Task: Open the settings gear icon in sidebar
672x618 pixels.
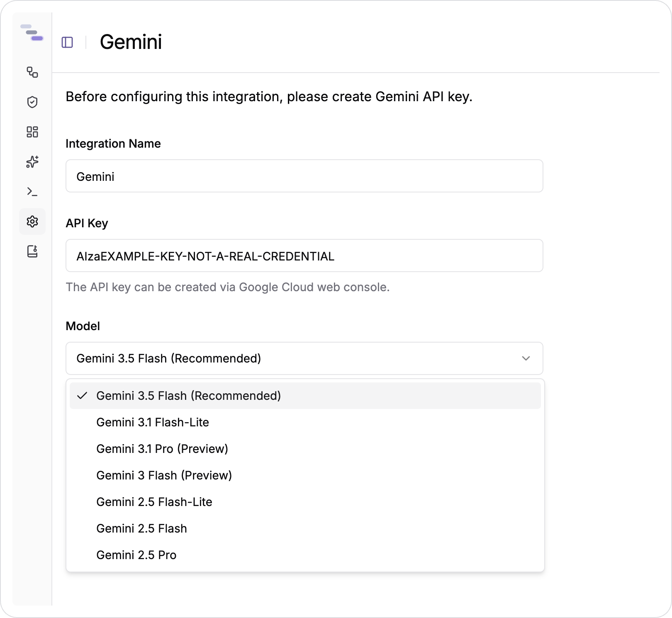Action: click(x=32, y=221)
